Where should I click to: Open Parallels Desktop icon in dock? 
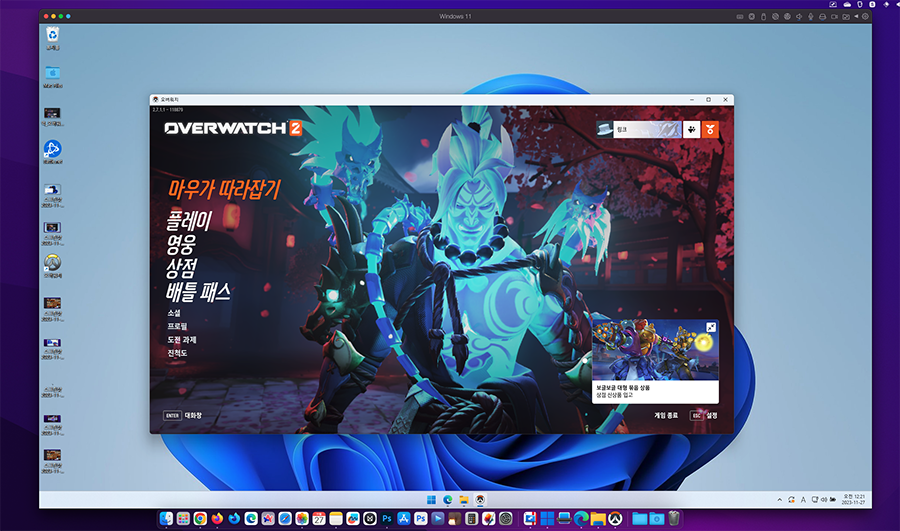point(530,519)
